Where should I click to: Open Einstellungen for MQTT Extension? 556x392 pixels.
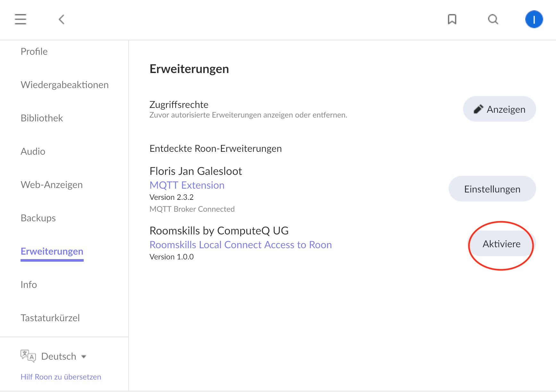(492, 189)
